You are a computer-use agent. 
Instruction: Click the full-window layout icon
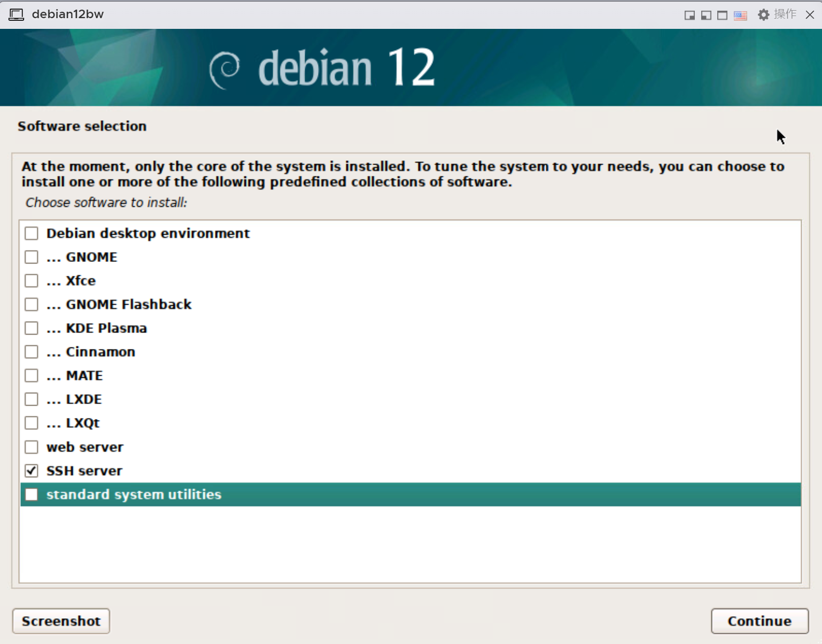722,15
